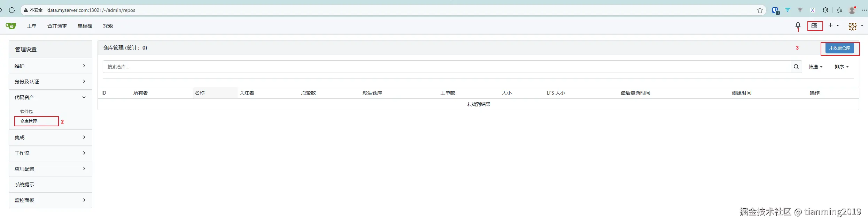The width and height of the screenshot is (868, 224).
Task: Open the notifications bell
Action: 798,25
